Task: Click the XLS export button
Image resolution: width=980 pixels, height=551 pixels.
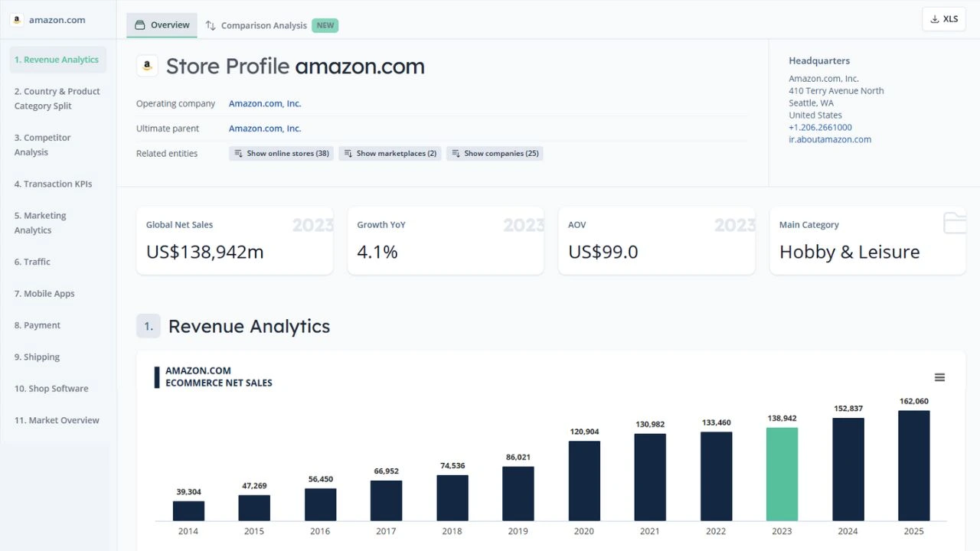Action: coord(944,18)
